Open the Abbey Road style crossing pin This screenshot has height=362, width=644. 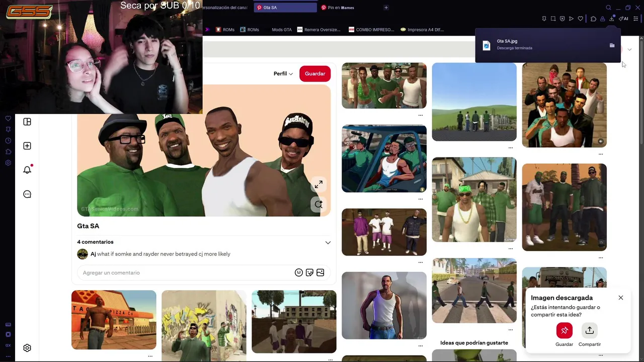point(474,291)
